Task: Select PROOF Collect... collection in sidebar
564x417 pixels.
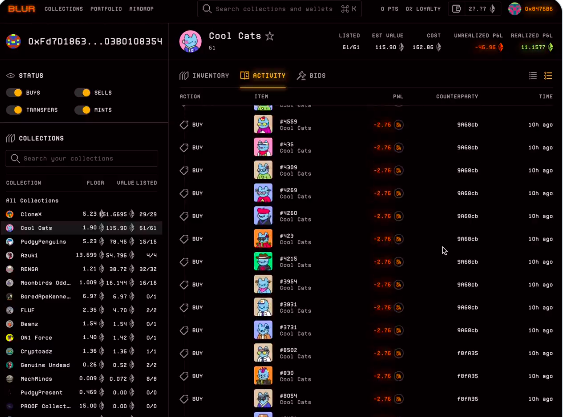Action: [82, 406]
